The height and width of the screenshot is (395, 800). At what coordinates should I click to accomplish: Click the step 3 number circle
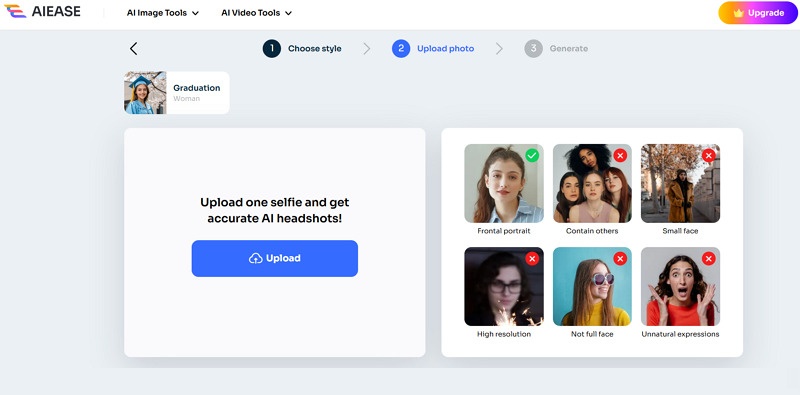tap(533, 48)
